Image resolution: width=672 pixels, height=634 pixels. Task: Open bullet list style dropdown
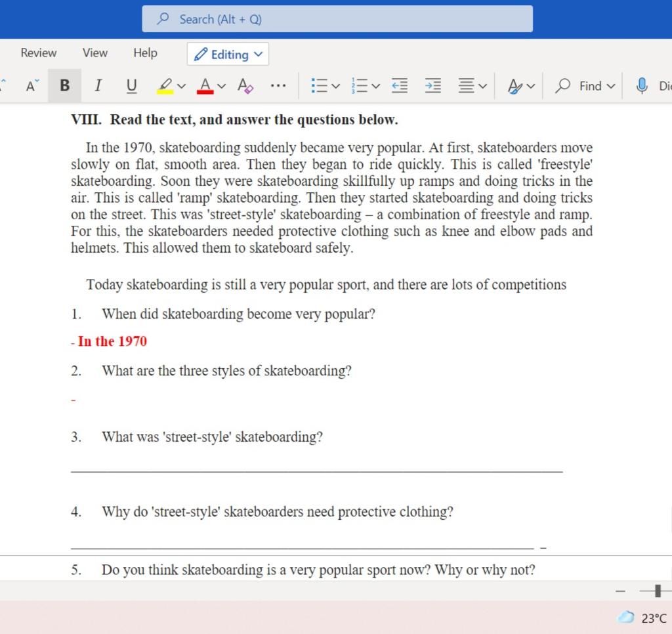[x=336, y=86]
